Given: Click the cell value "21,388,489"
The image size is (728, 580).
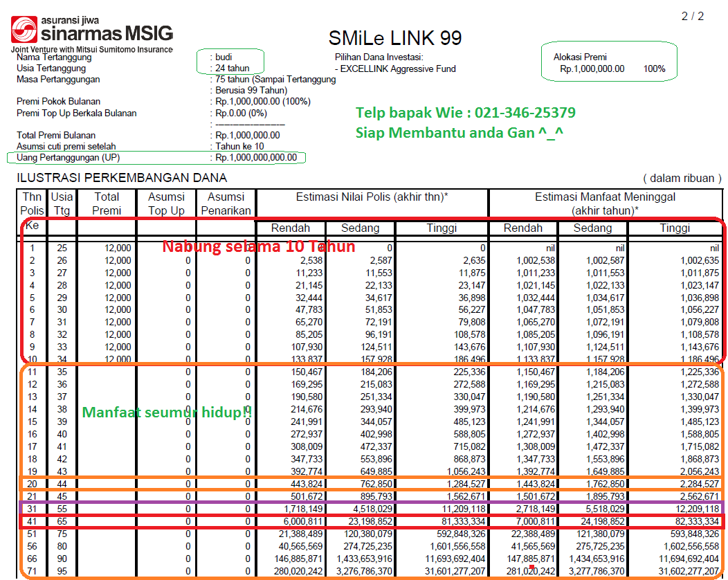Looking at the screenshot, I should point(301,534).
